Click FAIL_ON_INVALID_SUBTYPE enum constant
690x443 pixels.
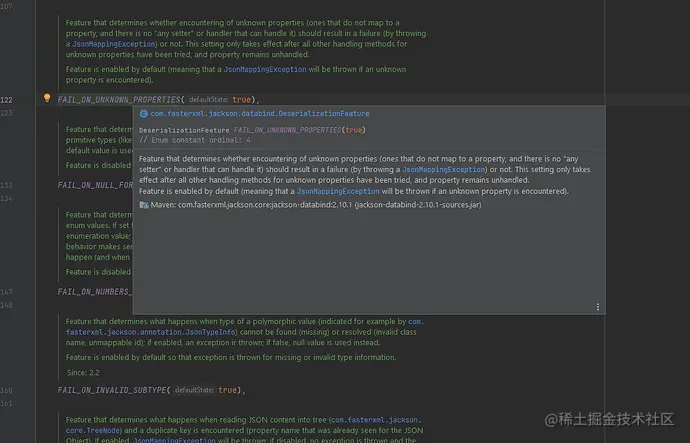tap(112, 390)
